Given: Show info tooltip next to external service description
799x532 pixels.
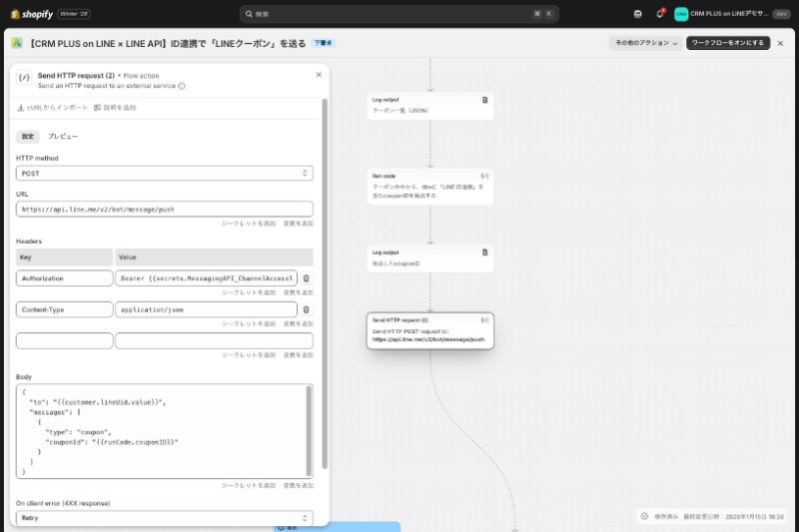Looking at the screenshot, I should pyautogui.click(x=182, y=86).
